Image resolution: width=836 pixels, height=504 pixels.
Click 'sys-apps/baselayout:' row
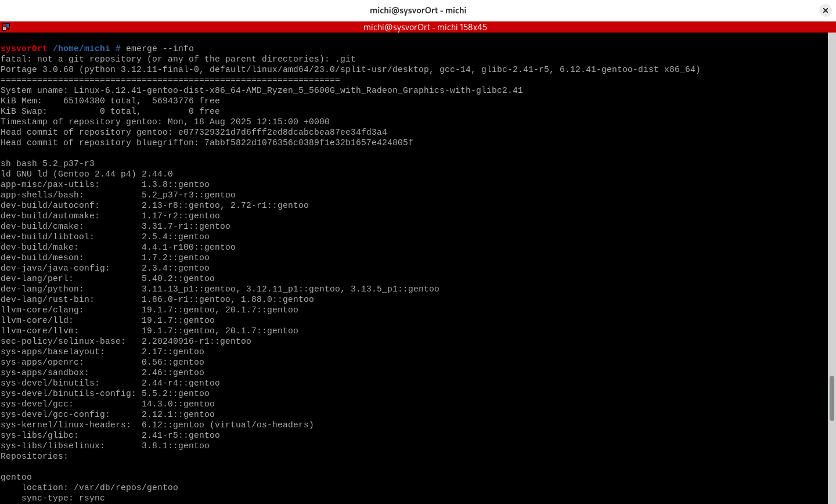102,352
